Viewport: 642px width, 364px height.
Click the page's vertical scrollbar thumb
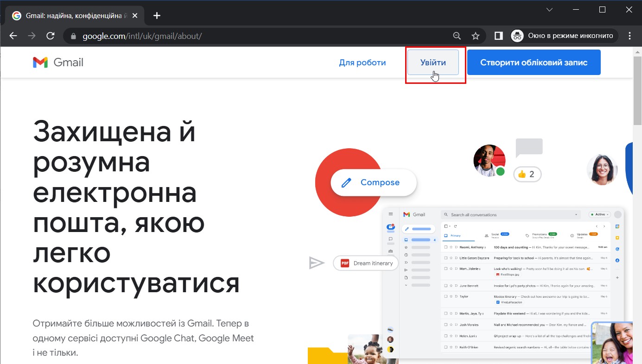[637, 90]
